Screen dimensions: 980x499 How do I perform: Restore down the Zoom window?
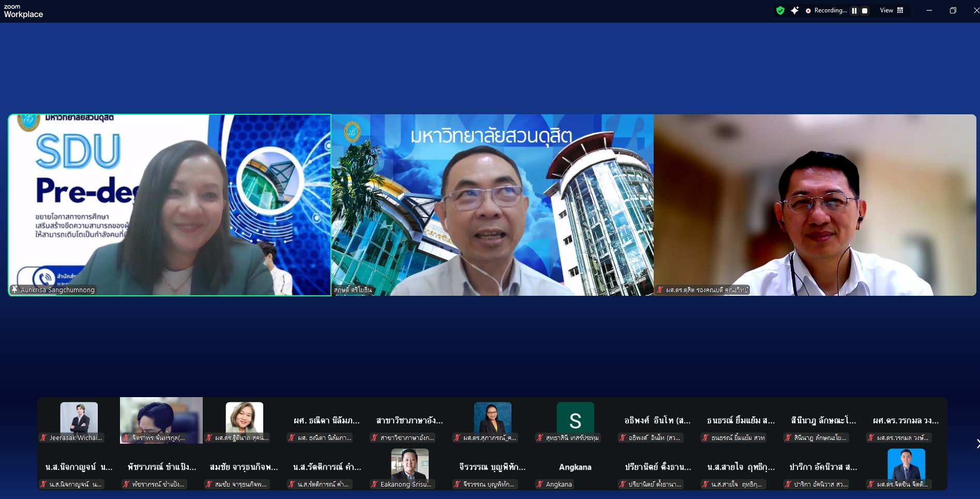[953, 10]
